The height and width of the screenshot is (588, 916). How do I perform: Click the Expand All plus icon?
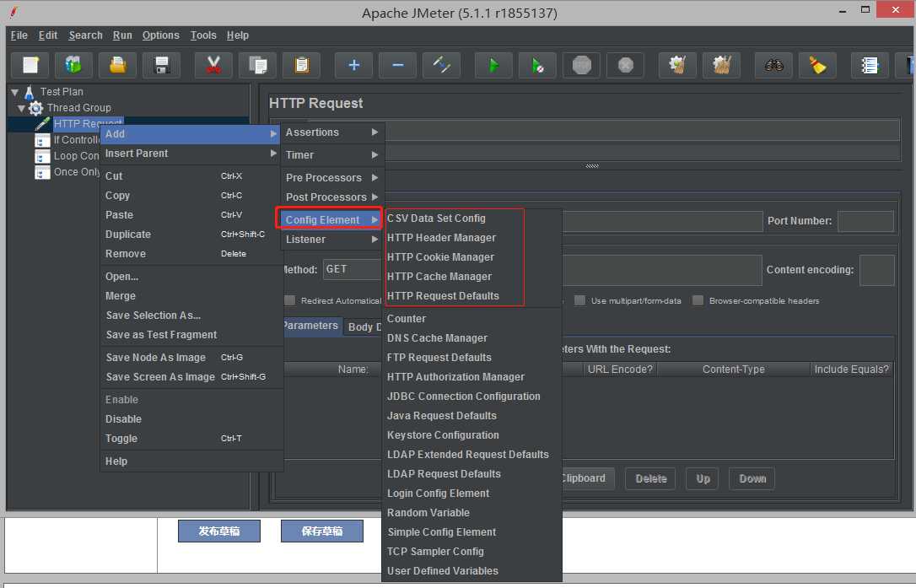coord(354,65)
